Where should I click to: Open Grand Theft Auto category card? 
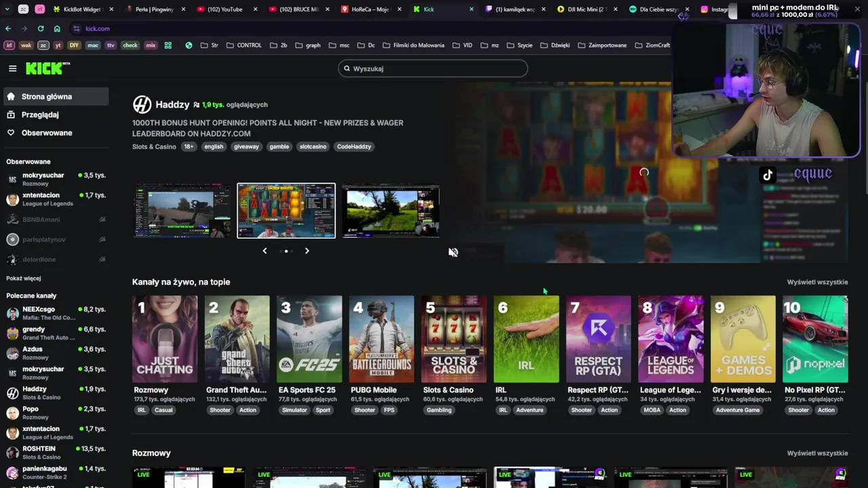pos(237,339)
